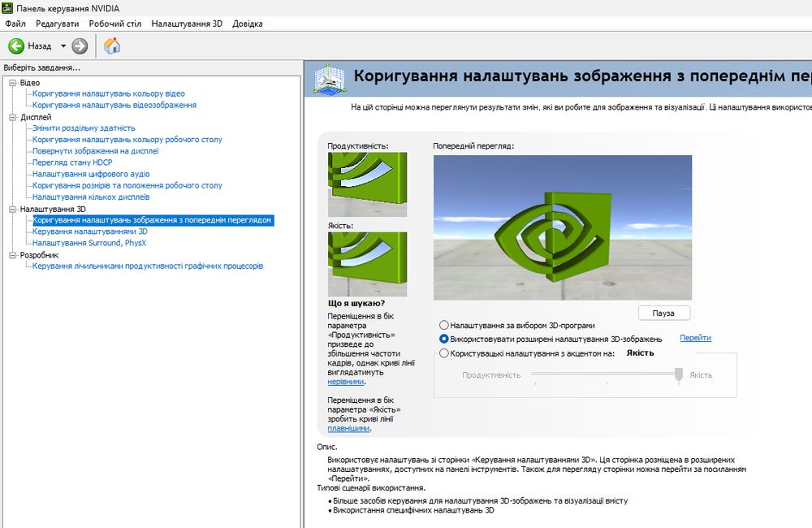Click the Що я шукаю? heading
Image resolution: width=812 pixels, height=528 pixels.
pos(356,304)
